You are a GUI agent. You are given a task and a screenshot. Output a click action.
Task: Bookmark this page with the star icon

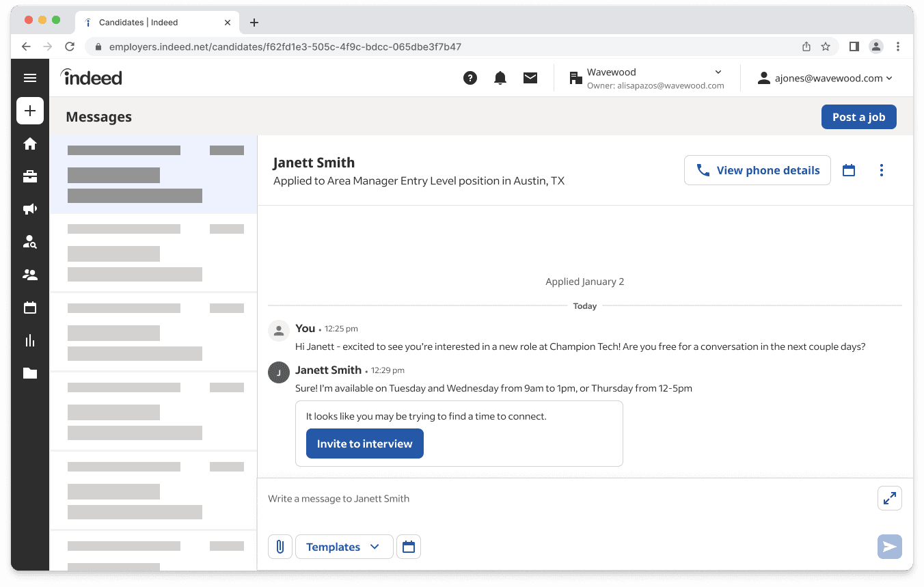click(x=826, y=46)
